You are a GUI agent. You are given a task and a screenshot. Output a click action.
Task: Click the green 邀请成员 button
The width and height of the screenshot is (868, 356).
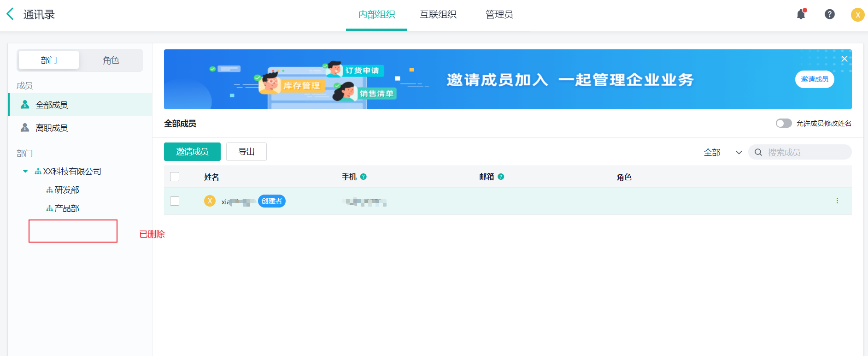tap(192, 152)
